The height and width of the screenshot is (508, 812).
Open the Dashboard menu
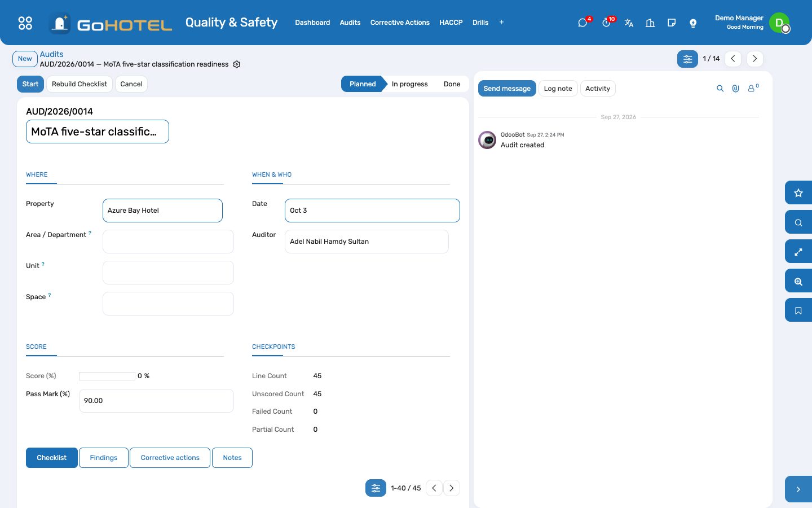pos(312,23)
